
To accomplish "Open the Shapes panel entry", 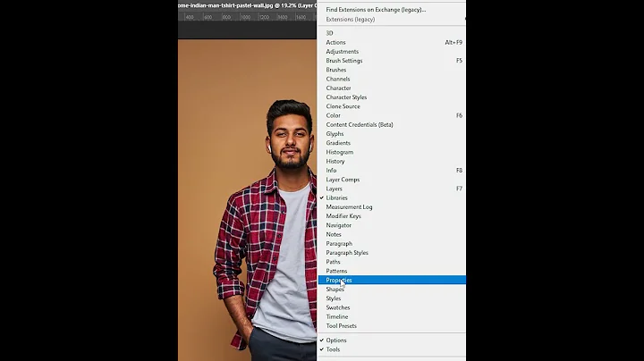I will coord(392,290).
